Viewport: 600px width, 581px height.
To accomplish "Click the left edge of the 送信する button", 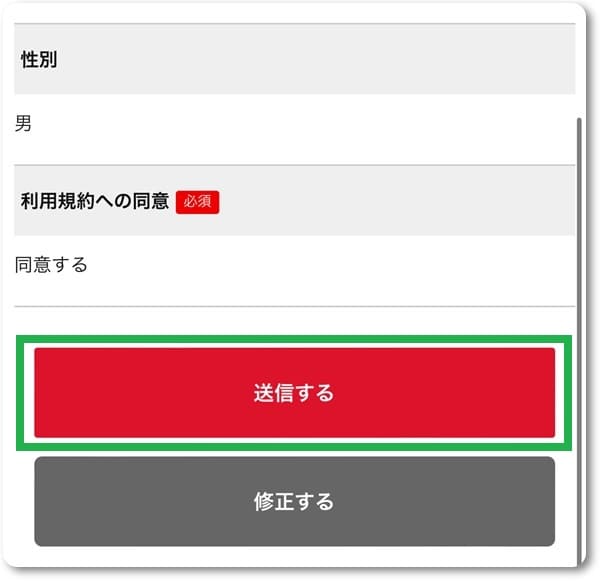I will pyautogui.click(x=40, y=393).
